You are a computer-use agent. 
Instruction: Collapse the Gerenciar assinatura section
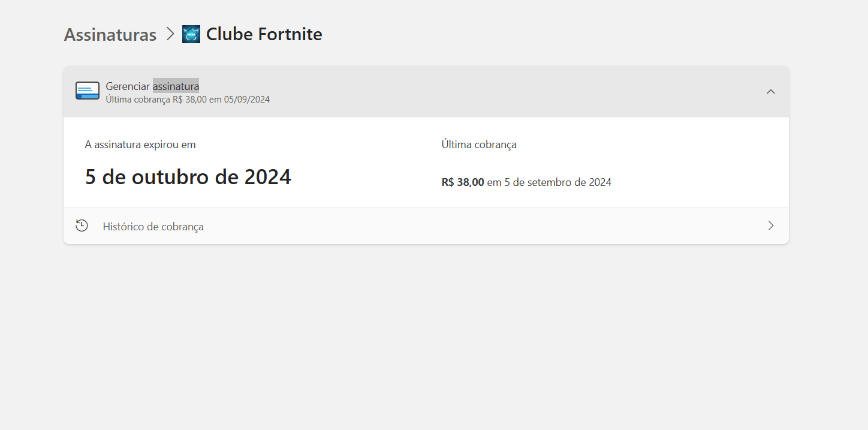point(771,92)
